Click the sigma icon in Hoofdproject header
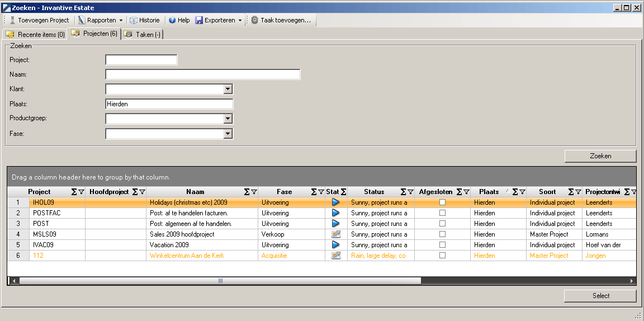 [x=135, y=192]
